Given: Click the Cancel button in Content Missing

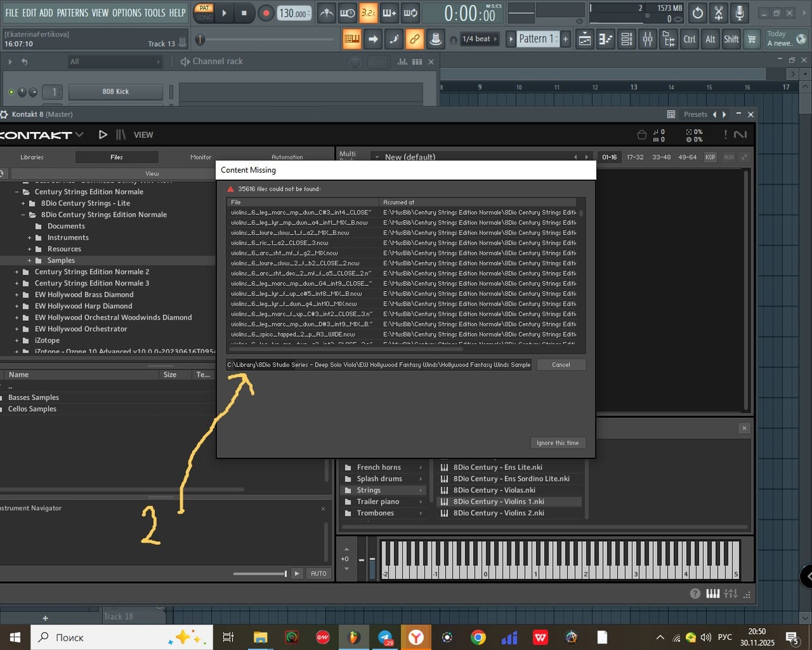Looking at the screenshot, I should (561, 364).
